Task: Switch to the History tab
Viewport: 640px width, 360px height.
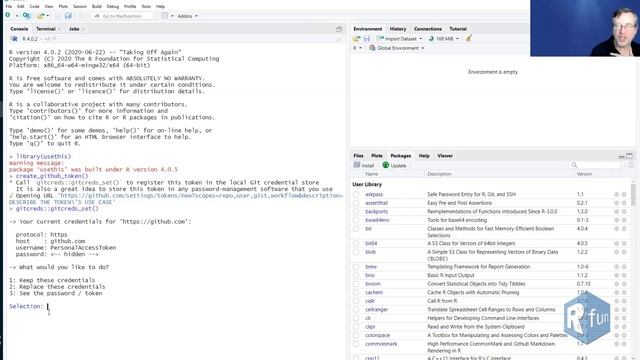Action: pyautogui.click(x=398, y=29)
